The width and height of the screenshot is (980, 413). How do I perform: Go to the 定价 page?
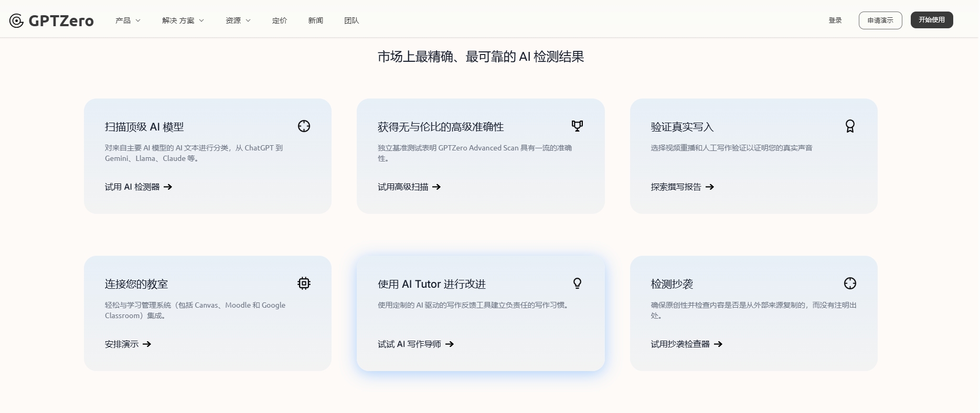click(x=280, y=20)
